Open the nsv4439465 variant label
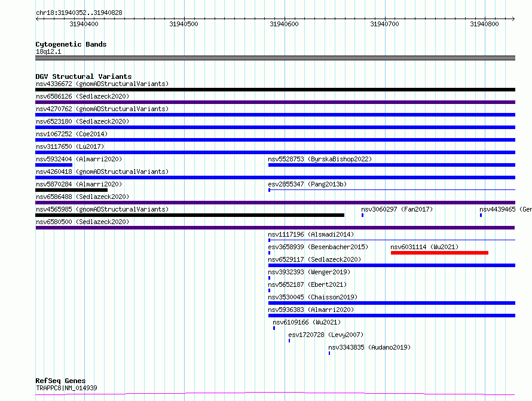 [x=506, y=209]
